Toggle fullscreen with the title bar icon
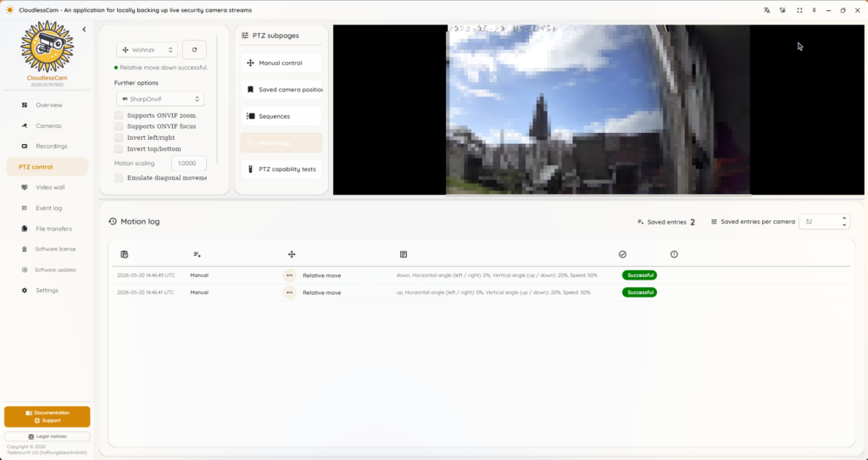This screenshot has width=868, height=460. pos(799,10)
